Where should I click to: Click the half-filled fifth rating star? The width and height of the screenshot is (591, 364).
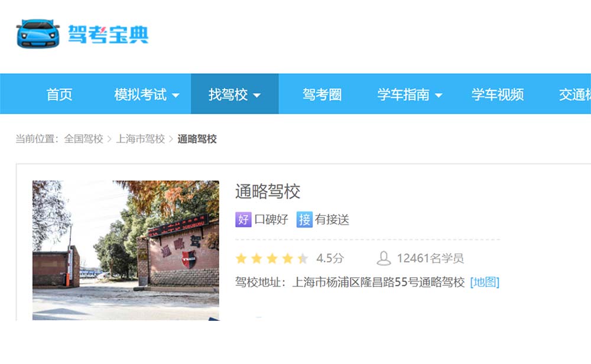(303, 258)
